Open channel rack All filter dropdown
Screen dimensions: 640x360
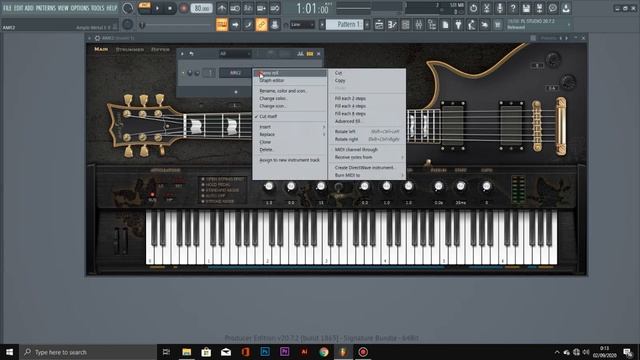235,54
